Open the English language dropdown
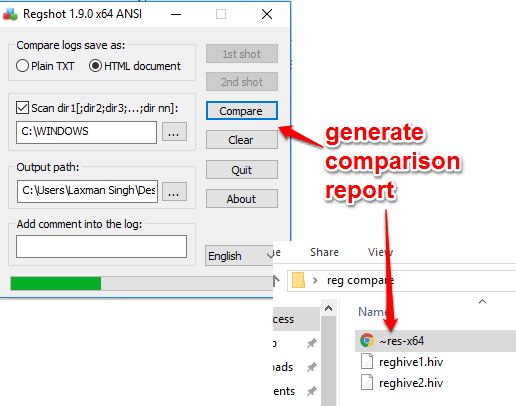The width and height of the screenshot is (516, 406). coord(239,256)
